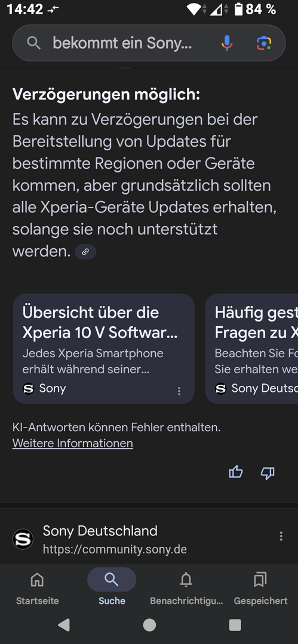Open the 'Häufig gestellte Fragen' source card
Viewport: 298px width, 644px height.
tap(251, 349)
